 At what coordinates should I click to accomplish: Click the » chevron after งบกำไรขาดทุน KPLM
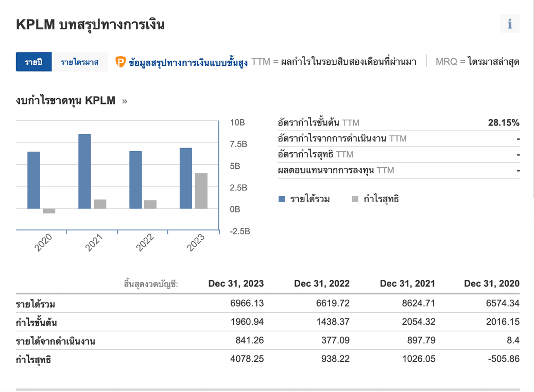click(x=124, y=101)
